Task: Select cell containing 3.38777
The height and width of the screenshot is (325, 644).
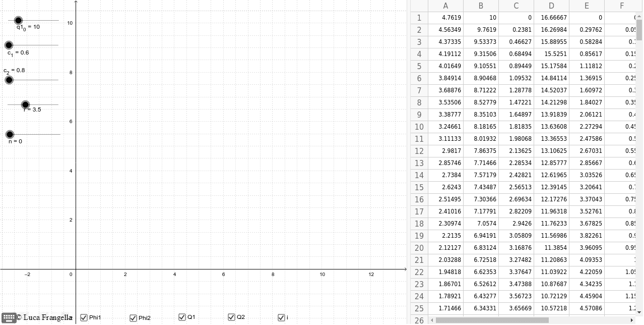Action: [445, 115]
